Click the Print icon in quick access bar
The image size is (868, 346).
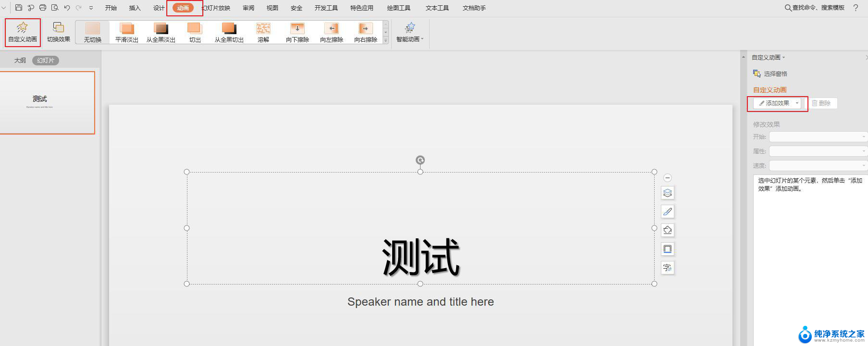click(43, 8)
